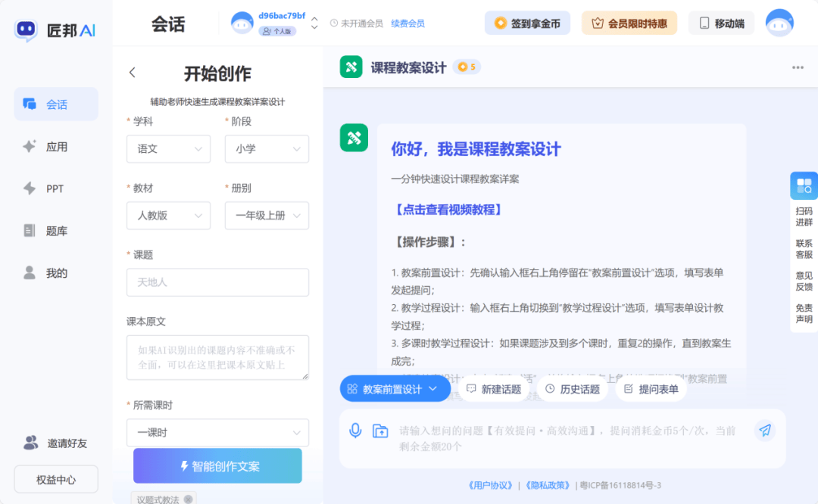Screen dimensions: 818x504
Task: Open the 教案前置设计 mode dropdown
Action: [x=395, y=388]
